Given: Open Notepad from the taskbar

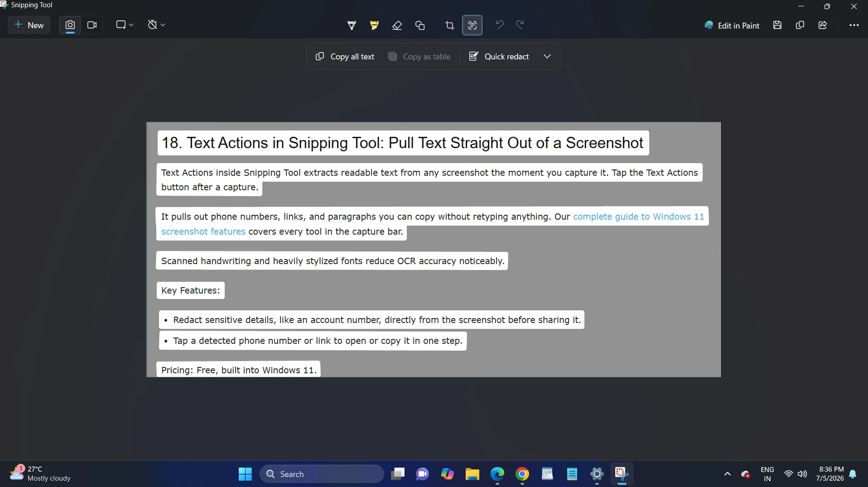Looking at the screenshot, I should 572,474.
